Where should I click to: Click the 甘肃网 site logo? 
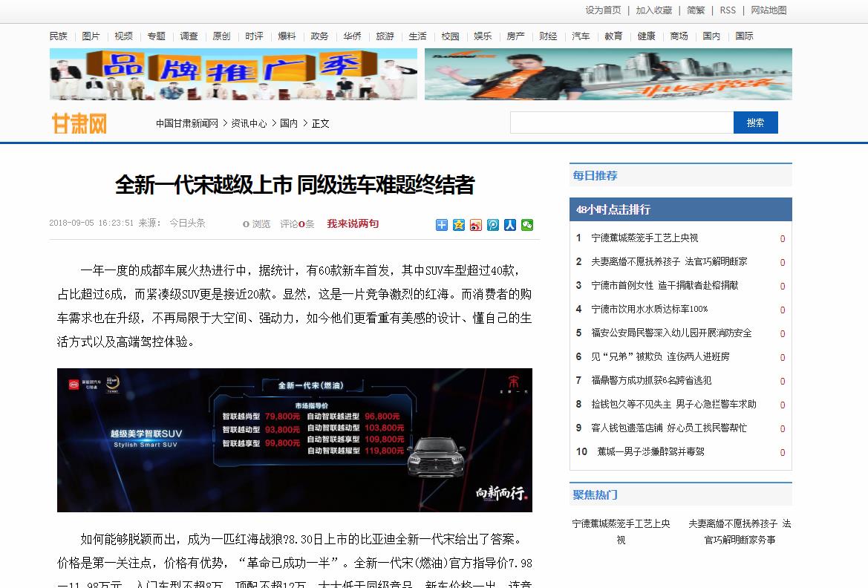(x=79, y=123)
